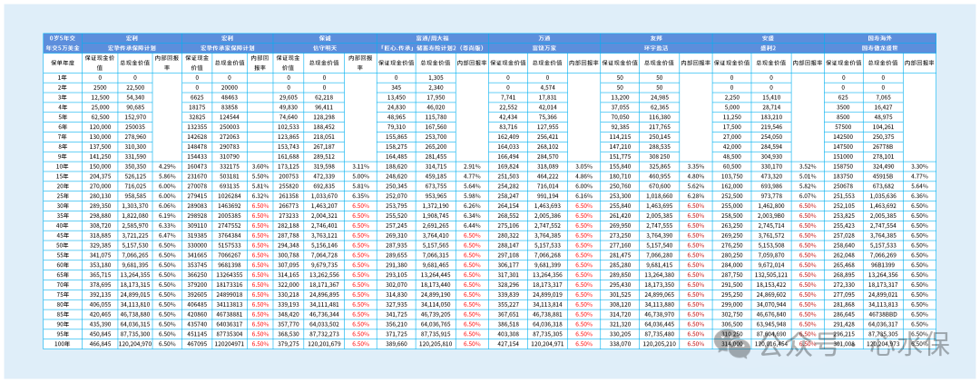Select the return rate '3.30%'

point(921,167)
